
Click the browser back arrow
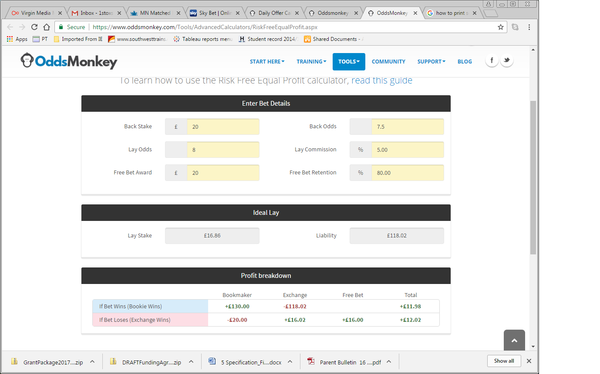coord(10,27)
